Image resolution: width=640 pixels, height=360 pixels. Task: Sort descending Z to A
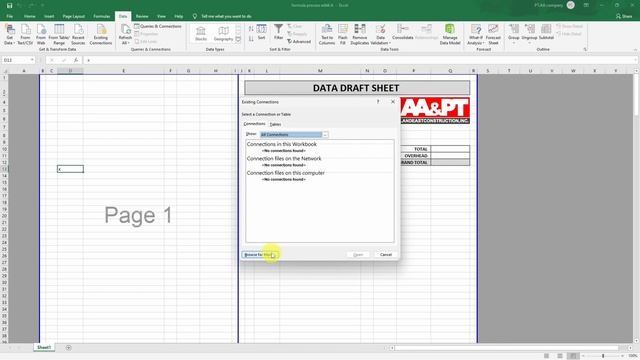pyautogui.click(x=251, y=38)
